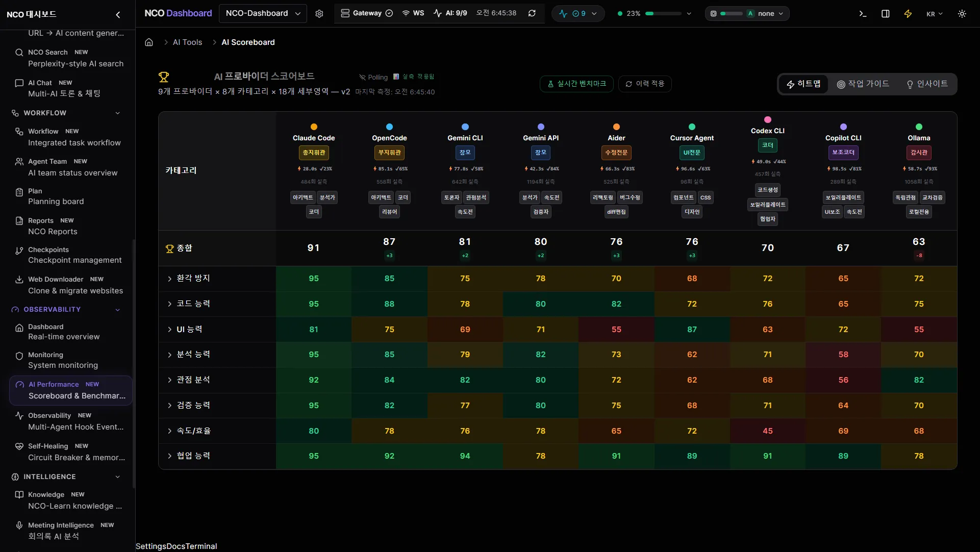Toggle the split panel layout icon
Image resolution: width=980 pixels, height=552 pixels.
click(x=886, y=14)
